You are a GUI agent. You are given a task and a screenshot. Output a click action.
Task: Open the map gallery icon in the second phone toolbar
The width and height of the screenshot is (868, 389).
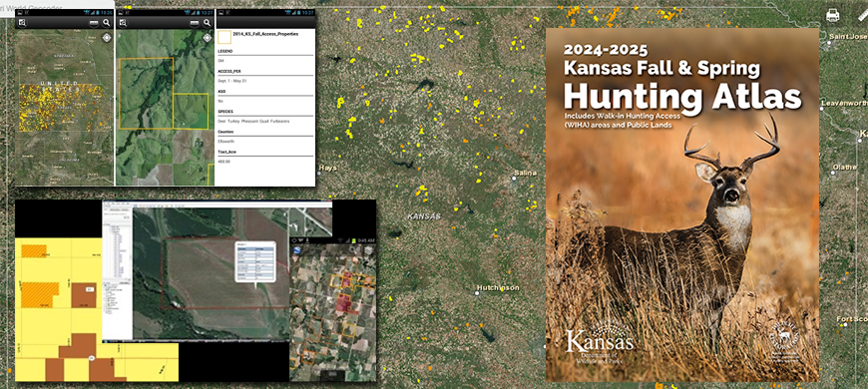[x=123, y=23]
